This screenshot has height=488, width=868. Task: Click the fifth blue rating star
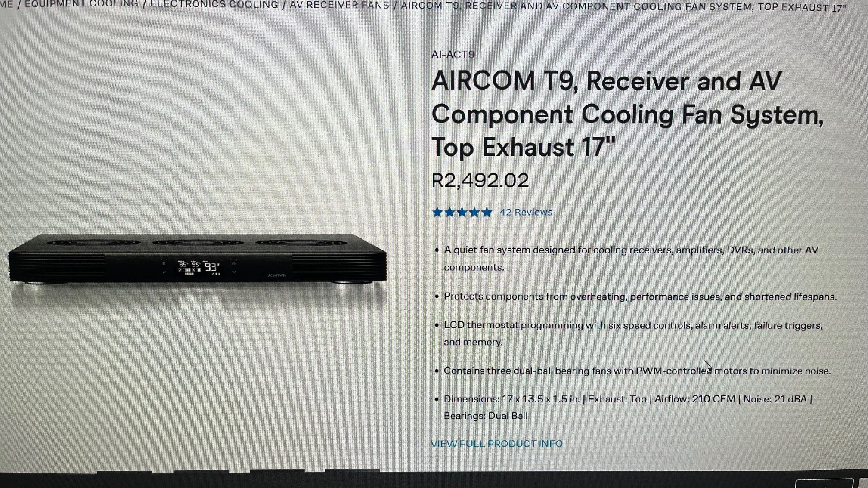click(x=487, y=212)
